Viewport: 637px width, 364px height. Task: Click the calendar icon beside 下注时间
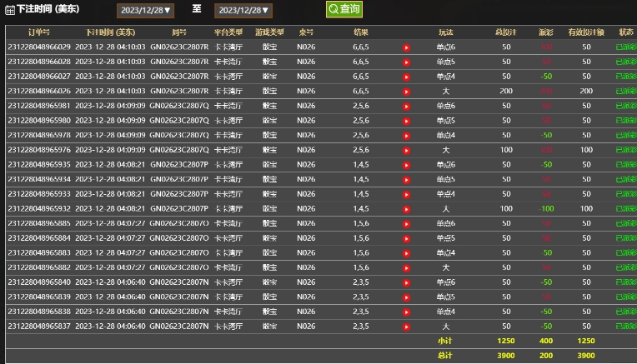click(10, 11)
